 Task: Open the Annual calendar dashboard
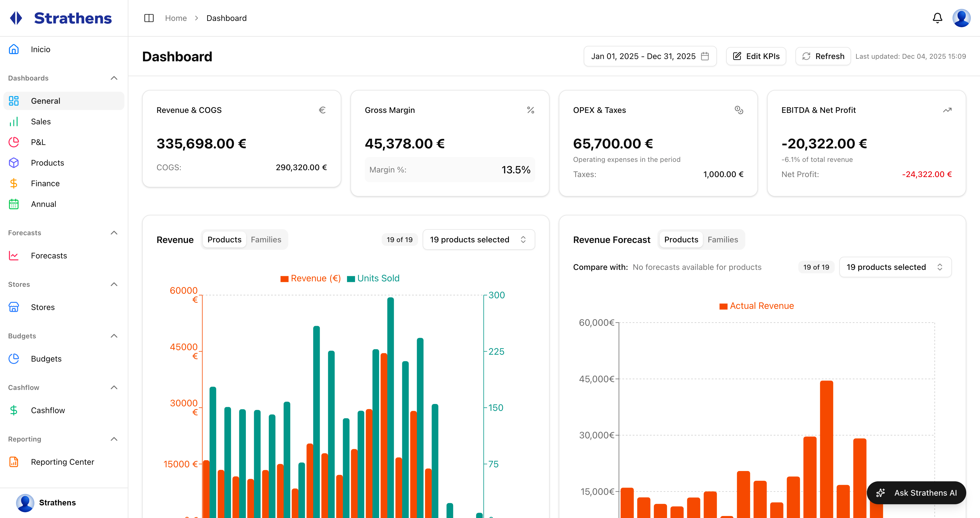tap(43, 204)
